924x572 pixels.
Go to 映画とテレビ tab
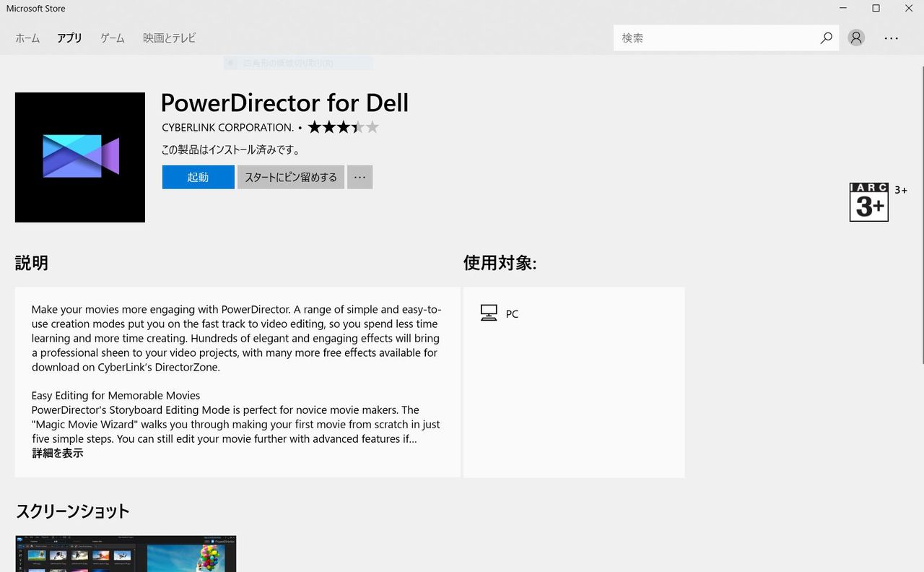click(x=169, y=38)
